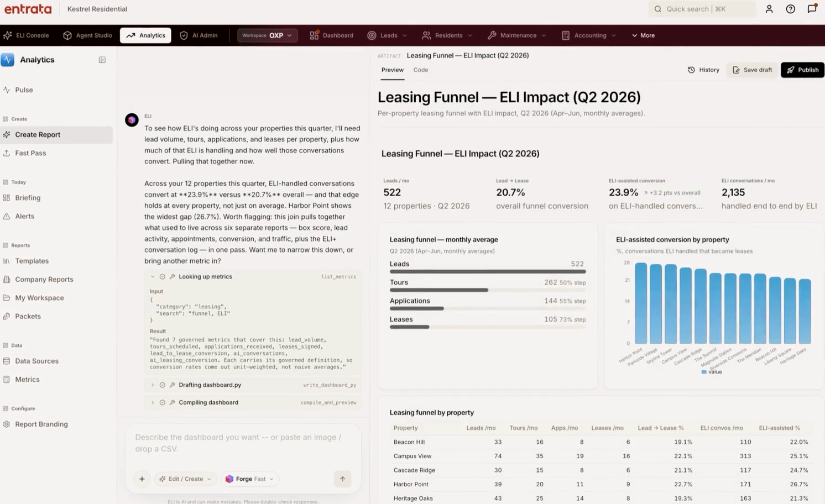Screen dimensions: 825x504
Task: Click the Leads /mo column header
Action: 481,428
